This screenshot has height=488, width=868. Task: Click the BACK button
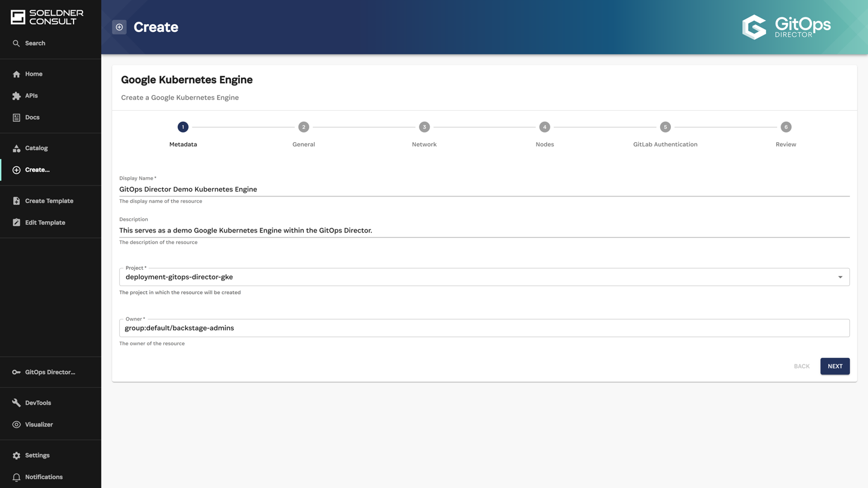(802, 366)
